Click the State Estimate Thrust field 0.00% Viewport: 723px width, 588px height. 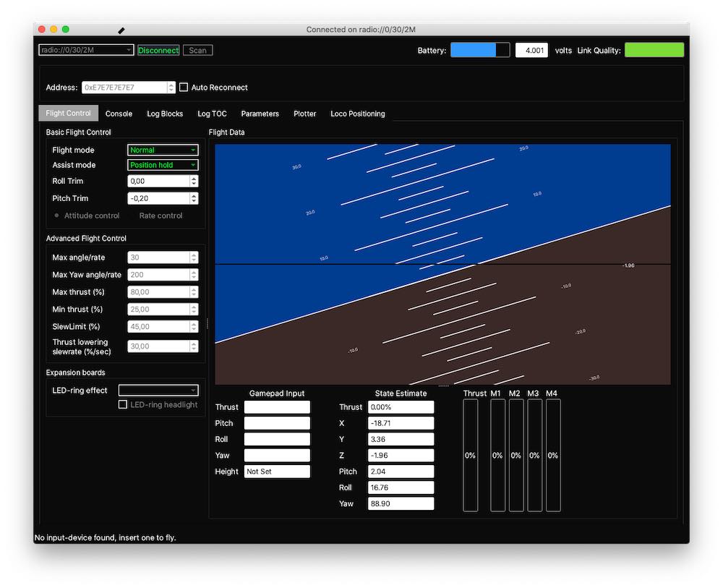click(401, 406)
